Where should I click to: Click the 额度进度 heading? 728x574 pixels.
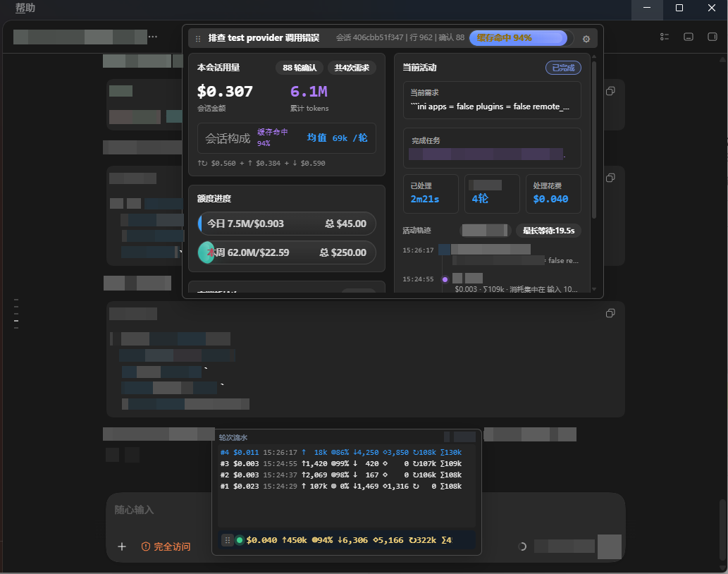[214, 199]
